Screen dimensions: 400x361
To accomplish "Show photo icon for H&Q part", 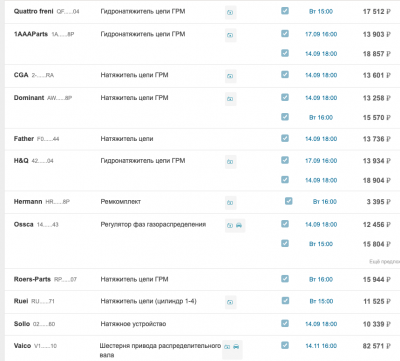I will point(230,162).
